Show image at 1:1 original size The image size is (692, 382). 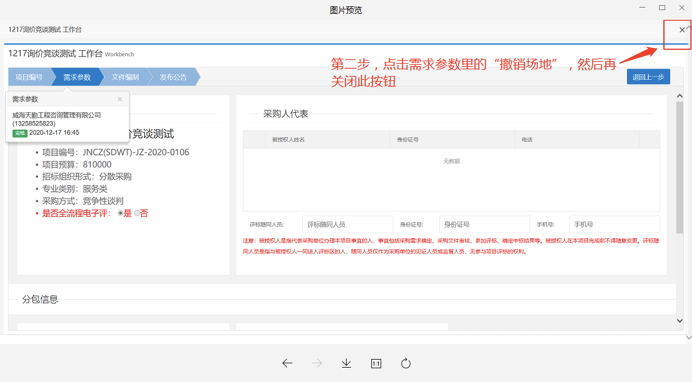pos(376,363)
